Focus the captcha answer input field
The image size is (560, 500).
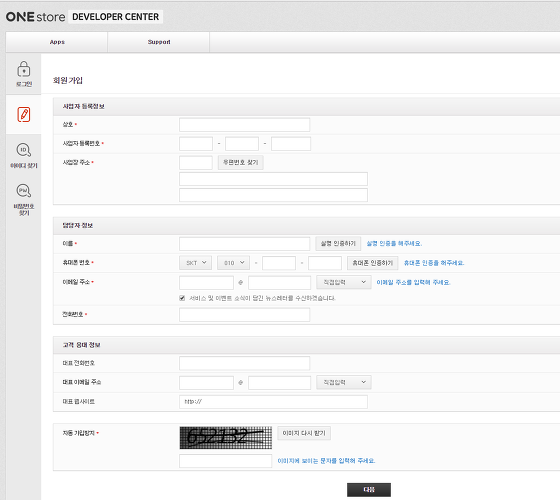[225, 461]
